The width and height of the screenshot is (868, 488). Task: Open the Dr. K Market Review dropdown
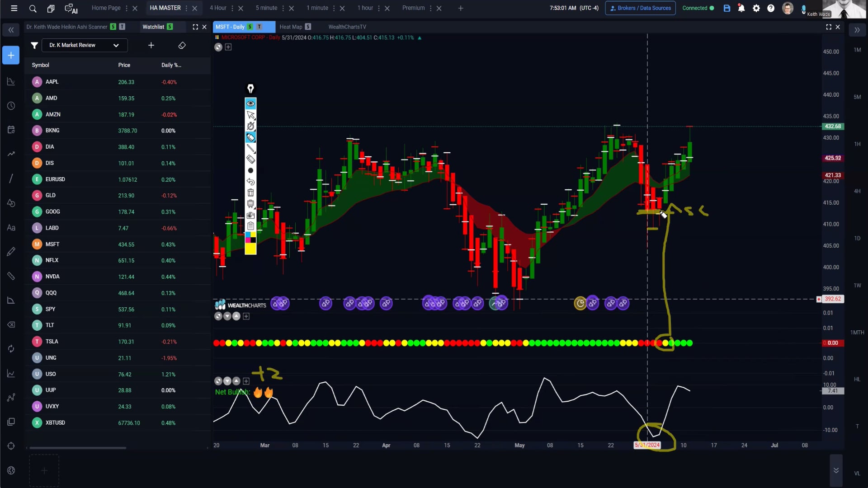pyautogui.click(x=85, y=45)
